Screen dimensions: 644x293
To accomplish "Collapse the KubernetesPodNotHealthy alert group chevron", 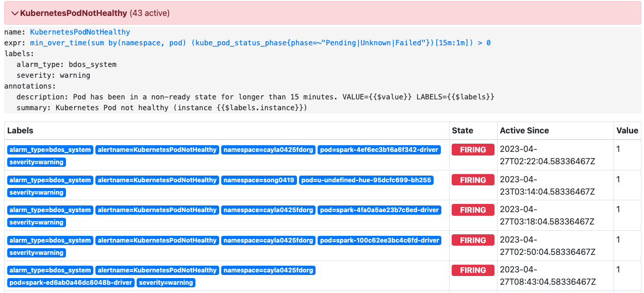I will pyautogui.click(x=15, y=13).
